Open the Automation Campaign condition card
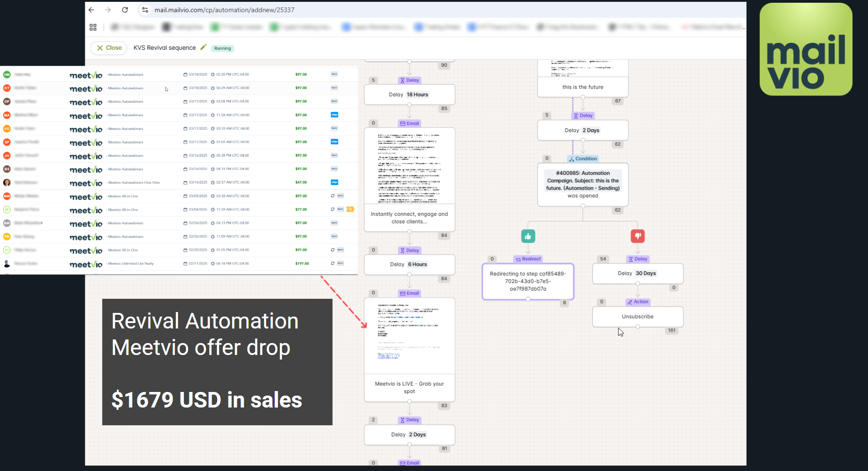868x471 pixels. [583, 185]
